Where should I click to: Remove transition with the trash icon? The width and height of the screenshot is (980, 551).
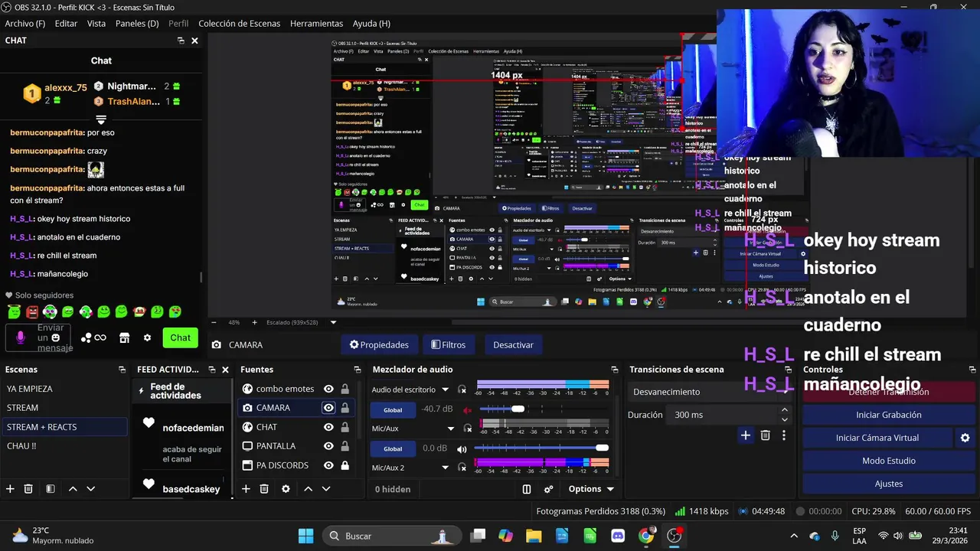(765, 435)
